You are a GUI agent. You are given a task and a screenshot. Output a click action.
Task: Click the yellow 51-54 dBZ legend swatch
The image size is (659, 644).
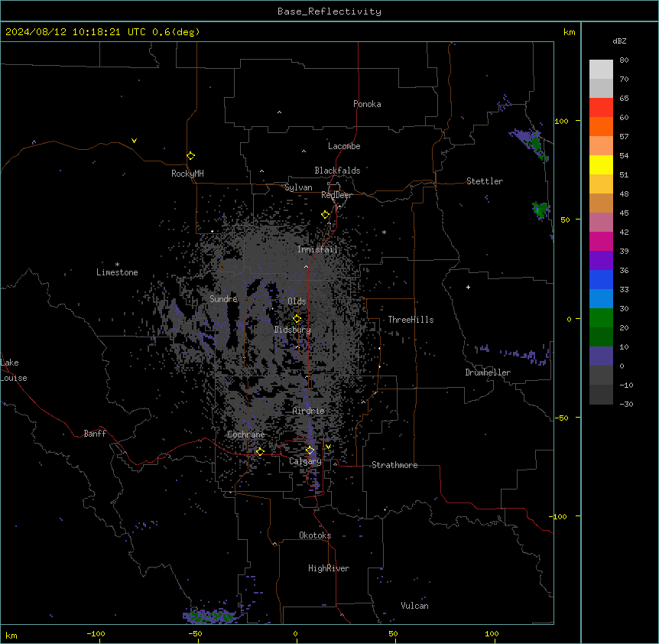point(601,164)
